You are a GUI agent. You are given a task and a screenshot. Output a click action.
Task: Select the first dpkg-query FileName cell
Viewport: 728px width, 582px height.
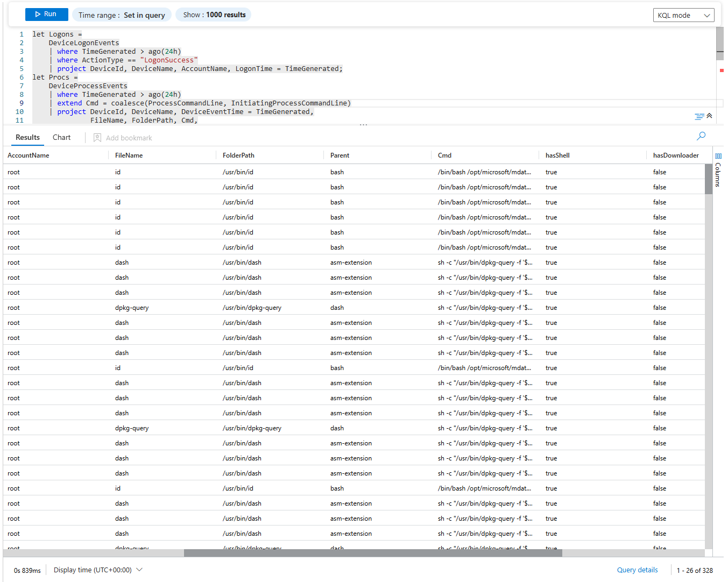pyautogui.click(x=132, y=308)
